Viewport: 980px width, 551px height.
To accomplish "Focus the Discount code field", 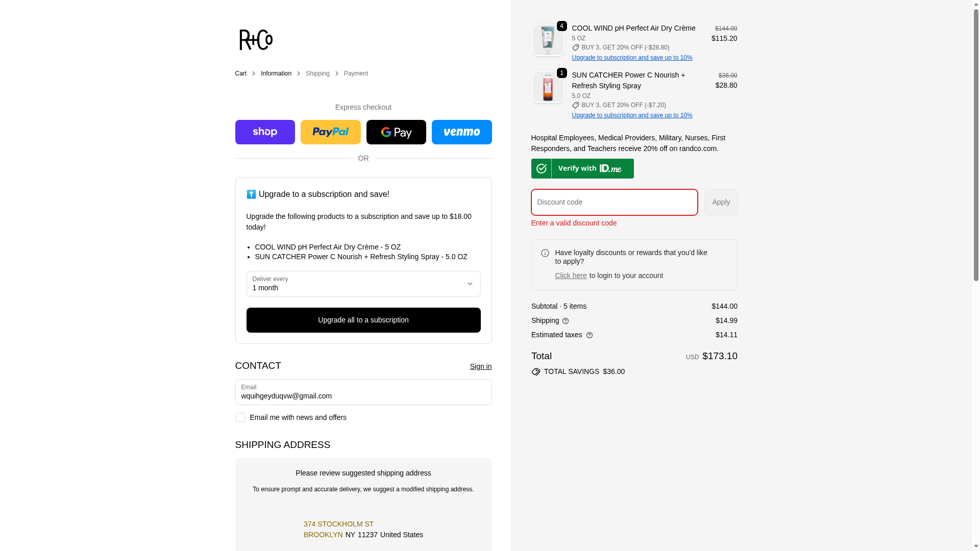I will [614, 203].
